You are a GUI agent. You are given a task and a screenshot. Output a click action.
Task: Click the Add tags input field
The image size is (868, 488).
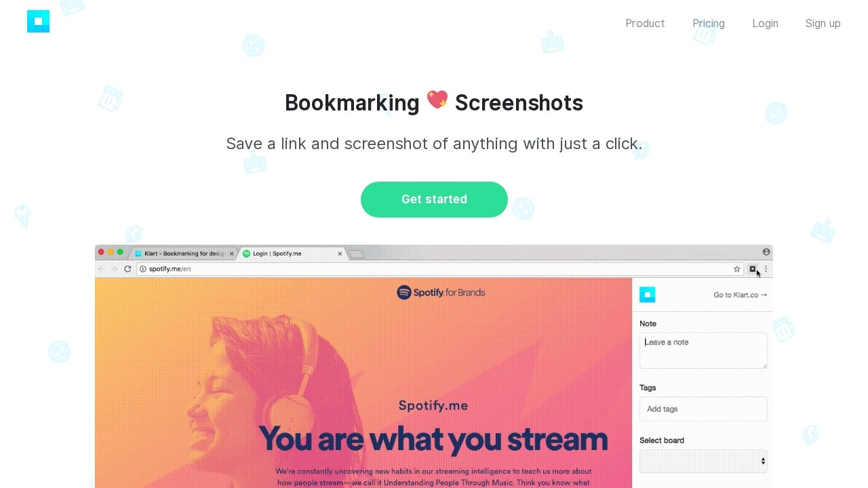(703, 409)
